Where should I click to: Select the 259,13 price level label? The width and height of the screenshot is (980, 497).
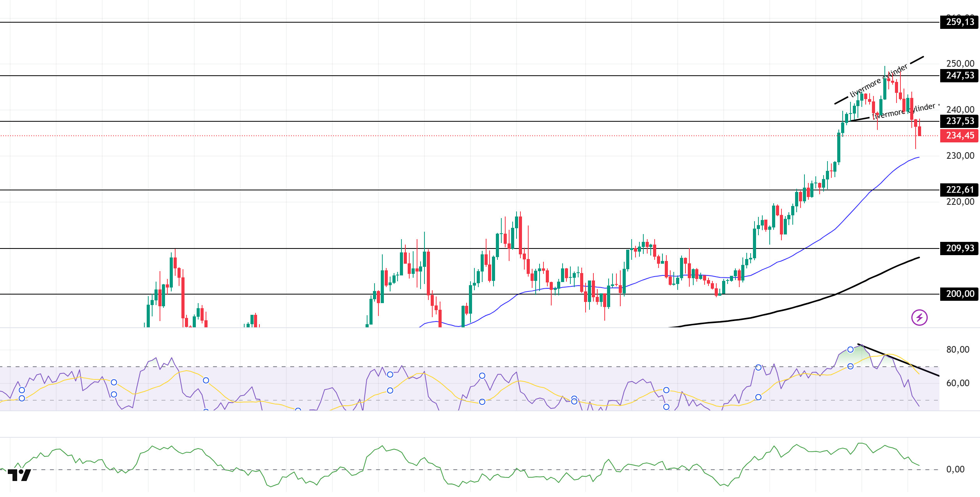(960, 22)
